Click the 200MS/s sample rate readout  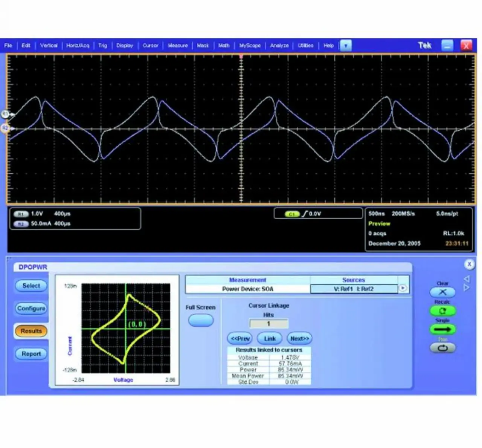(x=403, y=214)
